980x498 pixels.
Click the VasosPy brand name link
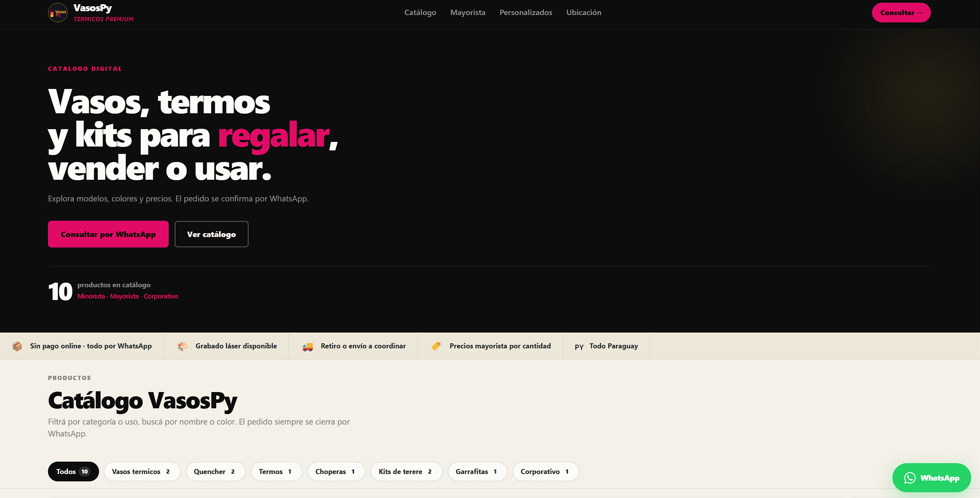coord(92,8)
